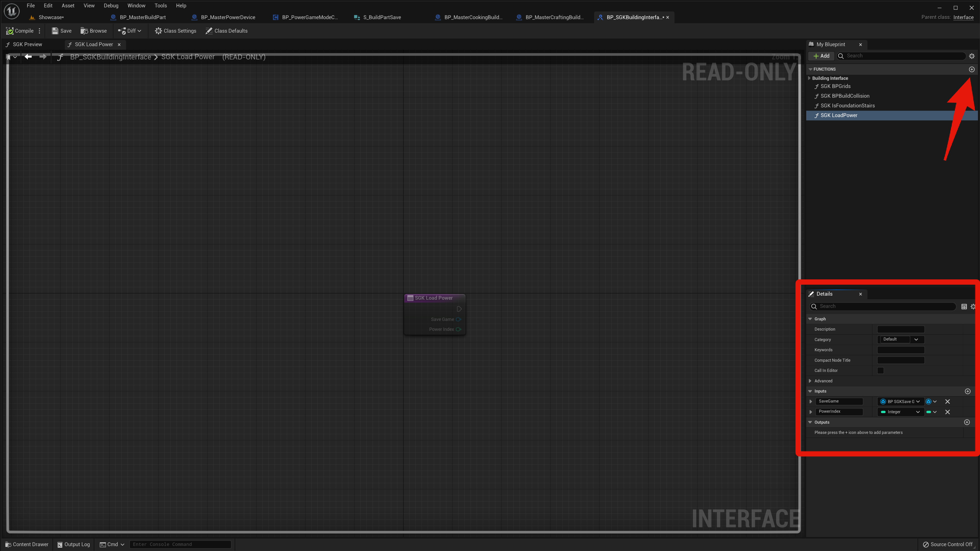Toggle the Call In Editor checkbox
Screen dimensions: 980x551
(x=880, y=370)
